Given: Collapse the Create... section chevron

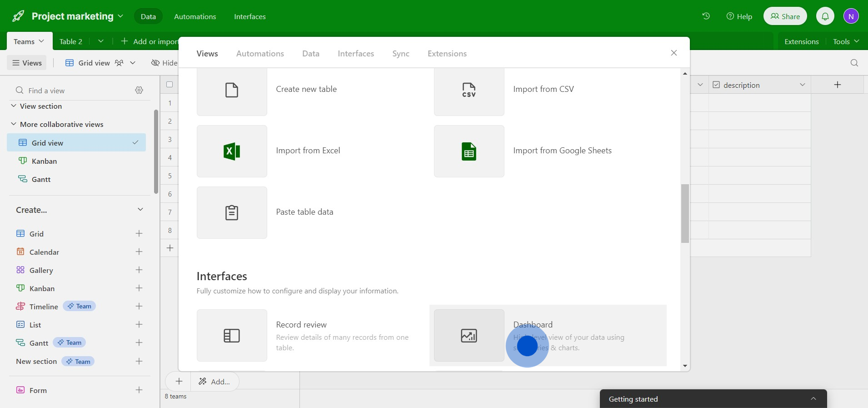Looking at the screenshot, I should point(140,209).
